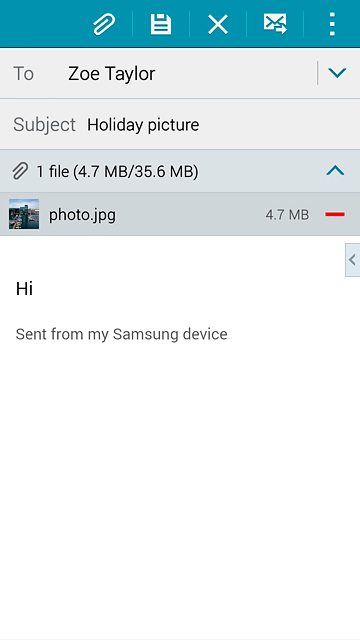The width and height of the screenshot is (360, 640).
Task: Expand recipient fields with down chevron
Action: point(337,73)
